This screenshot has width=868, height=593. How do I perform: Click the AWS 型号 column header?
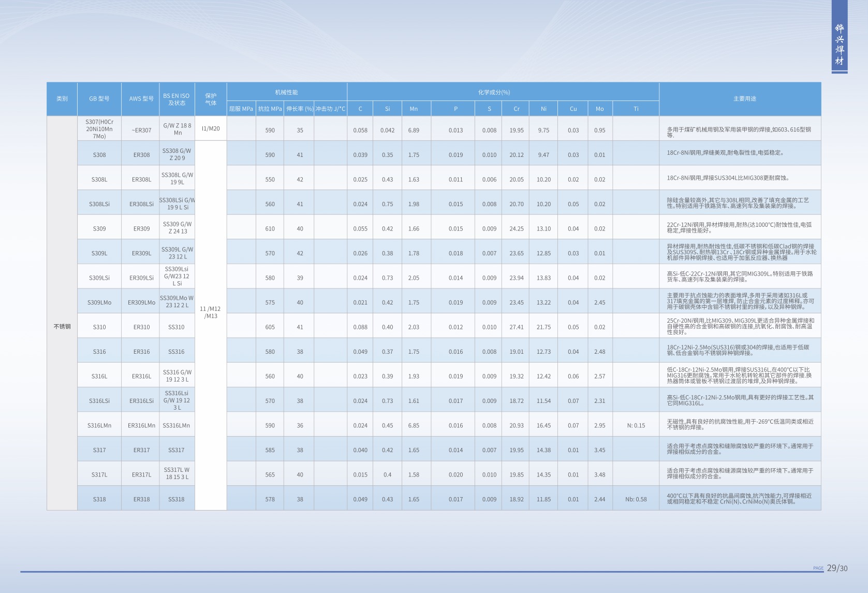[x=141, y=99]
